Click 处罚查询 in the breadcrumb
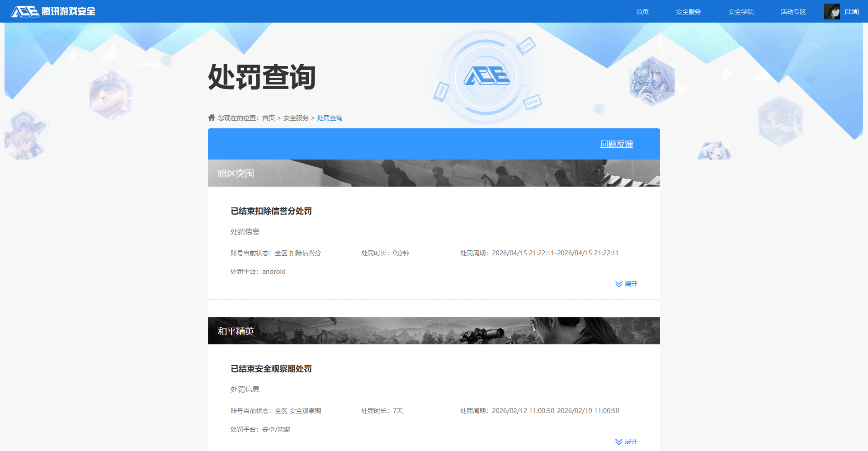The image size is (868, 451). (330, 118)
